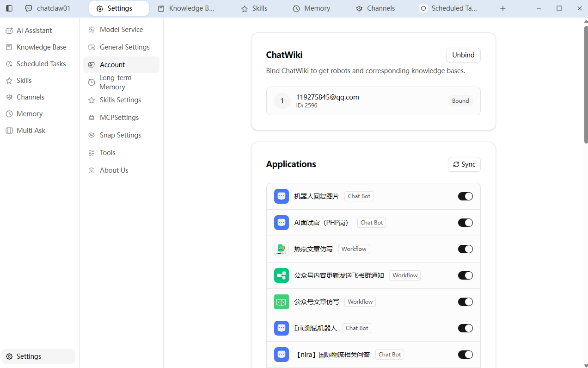Click the Skills star icon in sidebar
Viewport: 588px width, 368px height.
point(9,81)
